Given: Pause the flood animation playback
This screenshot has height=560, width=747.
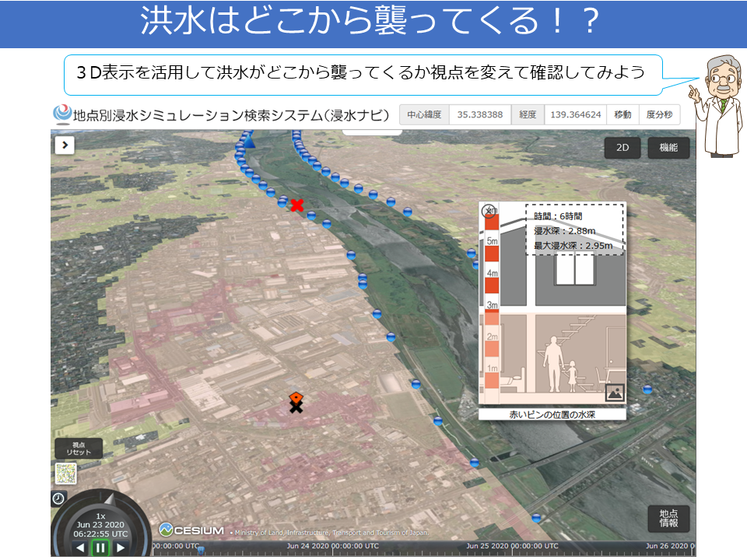Looking at the screenshot, I should (x=100, y=548).
